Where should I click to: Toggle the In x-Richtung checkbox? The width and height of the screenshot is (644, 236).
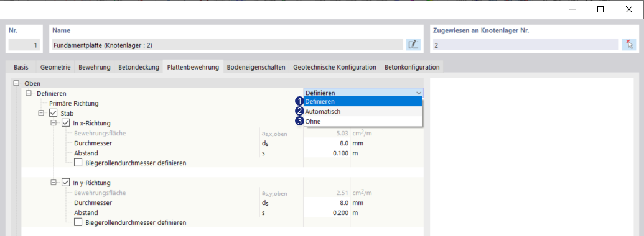[66, 123]
